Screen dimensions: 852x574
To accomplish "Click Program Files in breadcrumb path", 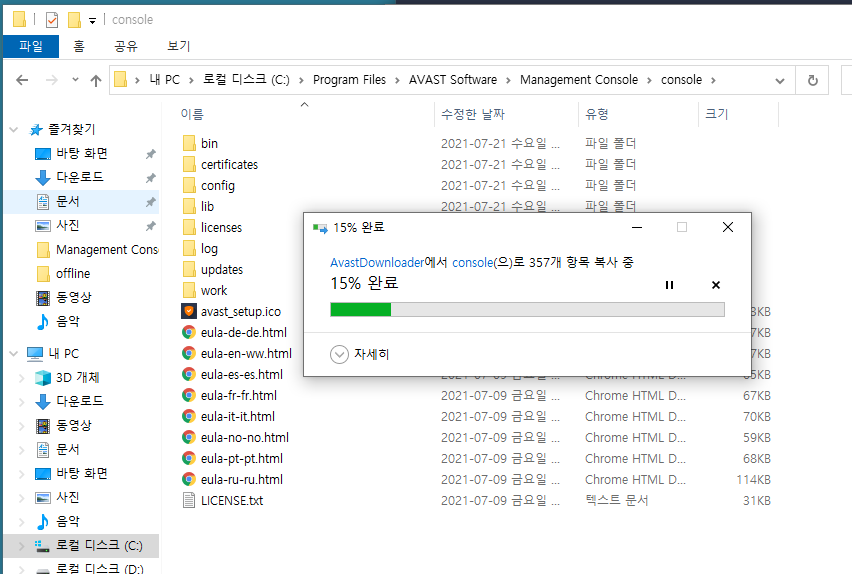I will (349, 80).
